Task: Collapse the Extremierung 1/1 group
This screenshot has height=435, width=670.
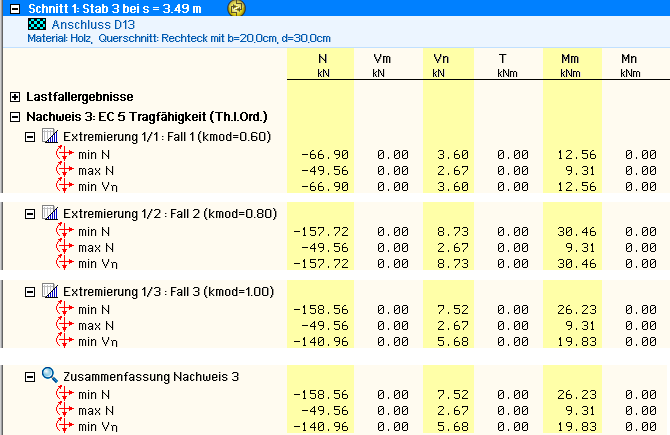Action: [x=30, y=136]
